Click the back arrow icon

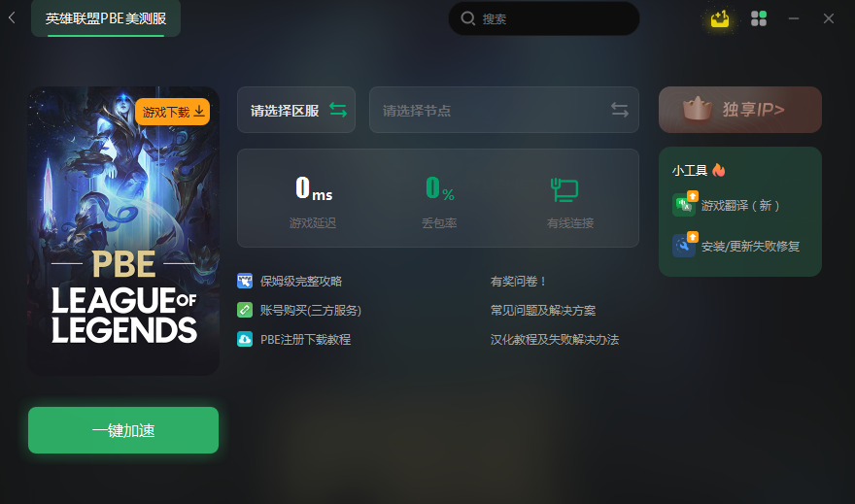tap(12, 18)
